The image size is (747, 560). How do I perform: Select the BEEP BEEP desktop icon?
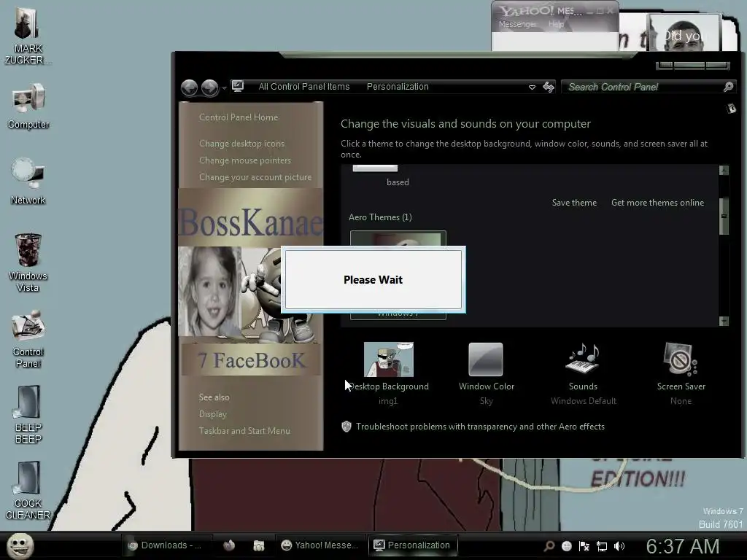pyautogui.click(x=28, y=414)
